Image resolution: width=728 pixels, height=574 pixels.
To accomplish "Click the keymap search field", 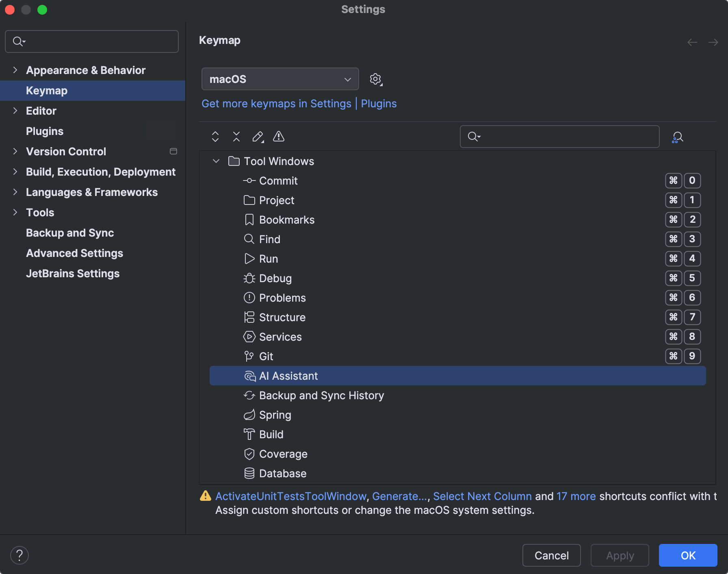I will pos(559,137).
